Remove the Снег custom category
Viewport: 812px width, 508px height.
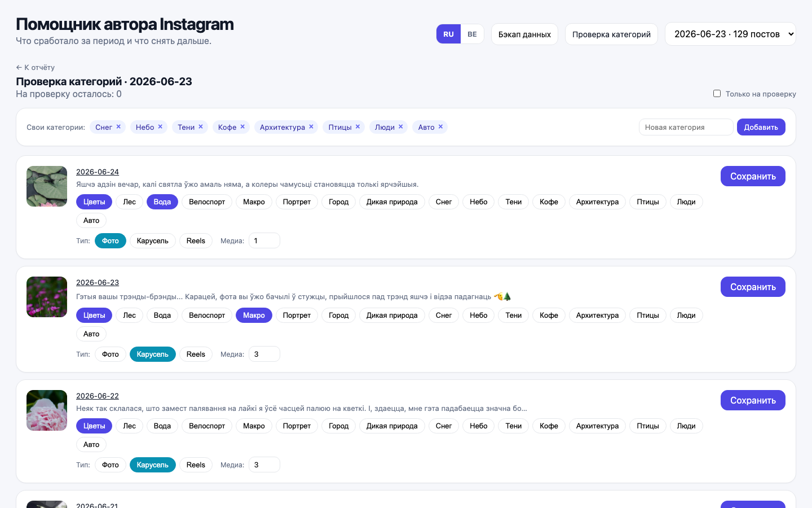coord(118,127)
